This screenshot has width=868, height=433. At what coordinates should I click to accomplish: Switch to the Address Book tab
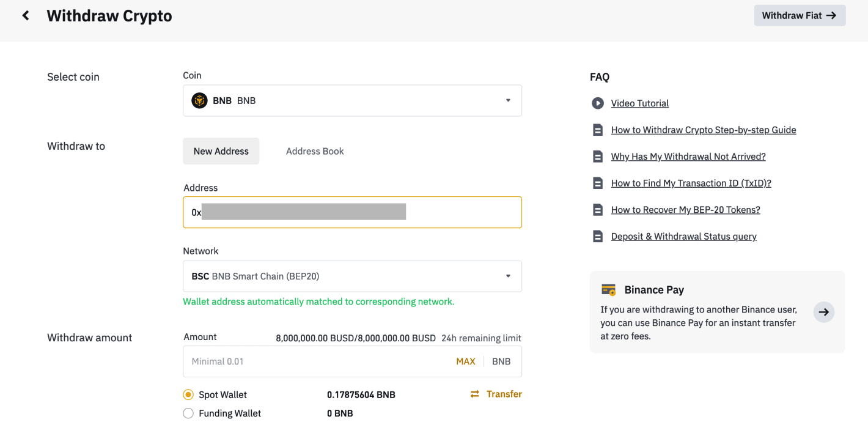(x=315, y=151)
